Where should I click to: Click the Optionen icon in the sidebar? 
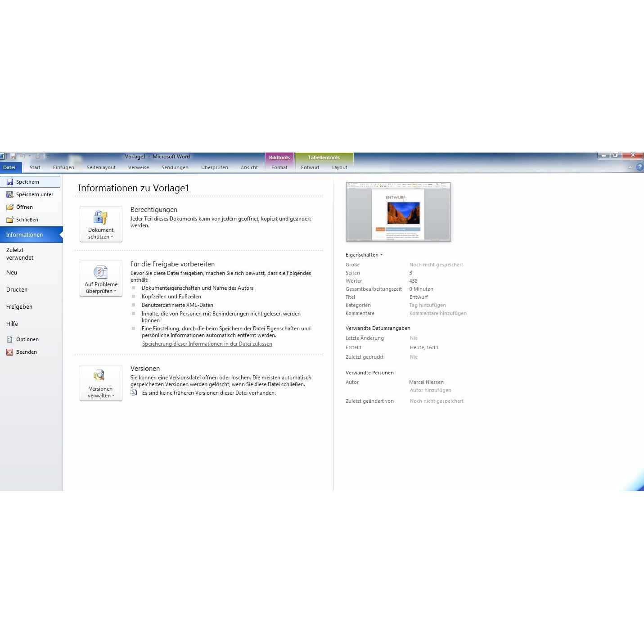9,339
